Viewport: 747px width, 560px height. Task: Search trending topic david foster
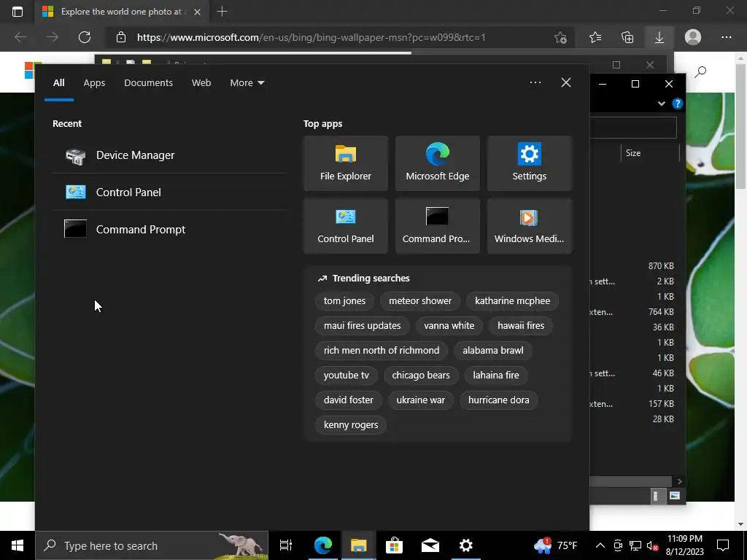348,400
